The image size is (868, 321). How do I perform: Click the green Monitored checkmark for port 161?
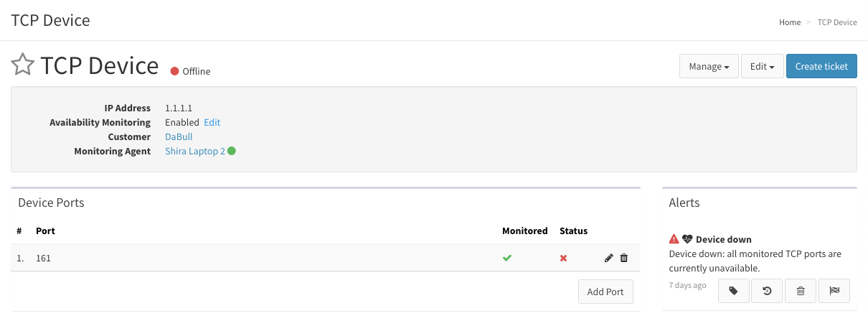507,258
